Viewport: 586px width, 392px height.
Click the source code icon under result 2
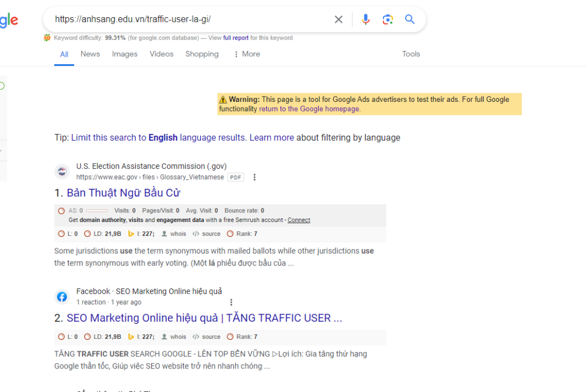tap(196, 336)
